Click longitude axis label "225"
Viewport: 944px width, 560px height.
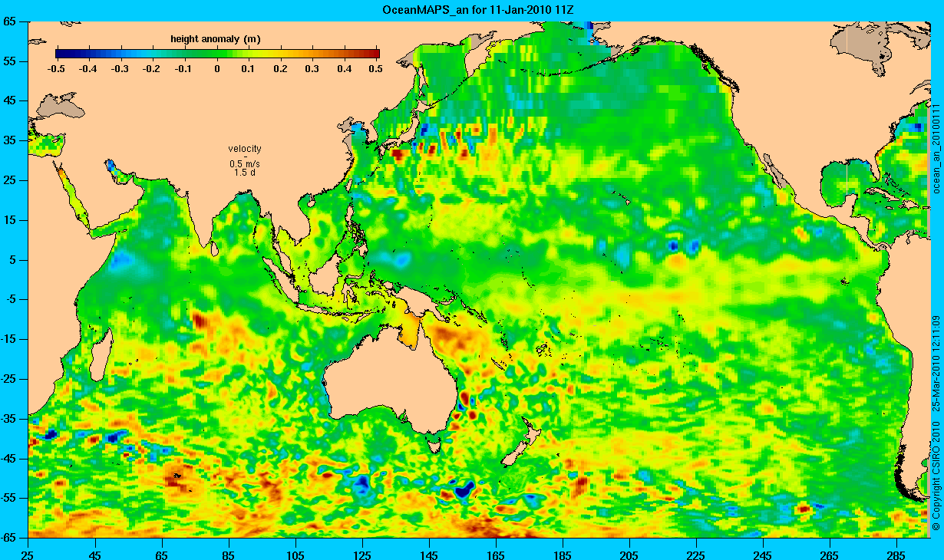[696, 554]
